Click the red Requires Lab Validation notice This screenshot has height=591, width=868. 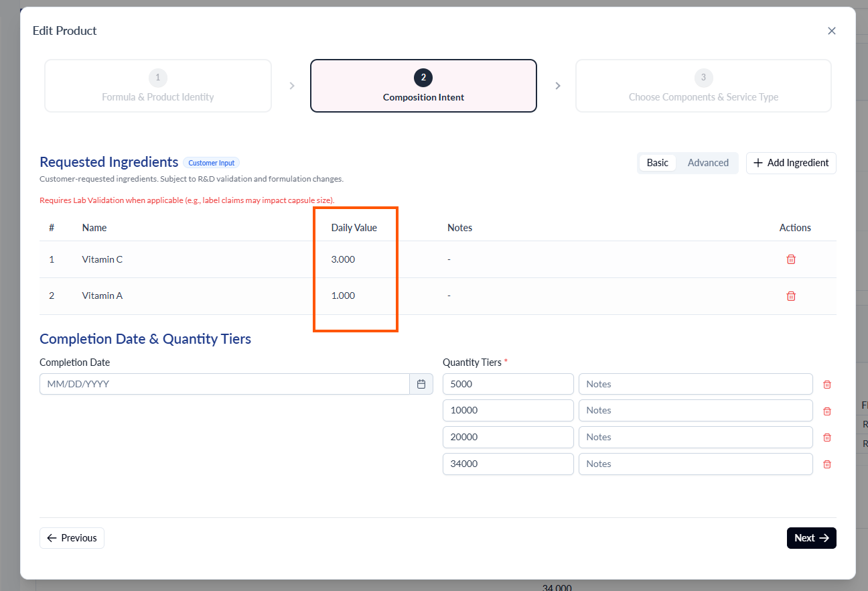tap(187, 200)
